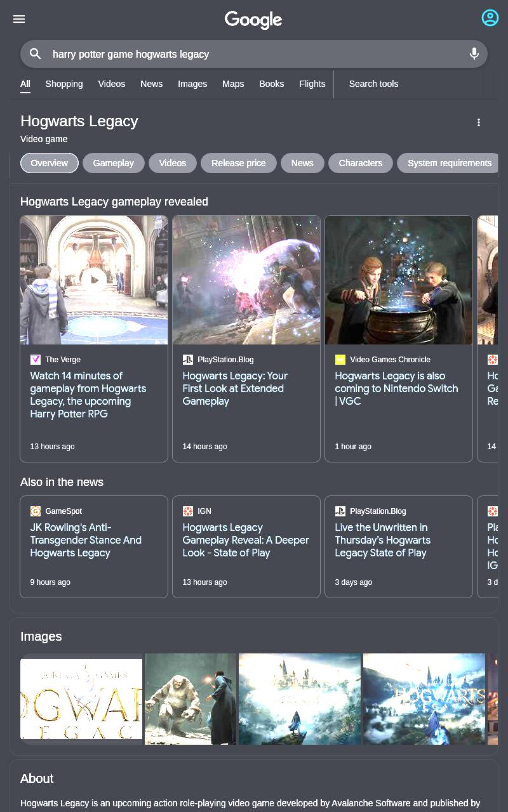Image resolution: width=508 pixels, height=812 pixels.
Task: Click the IGN source icon
Action: (188, 511)
